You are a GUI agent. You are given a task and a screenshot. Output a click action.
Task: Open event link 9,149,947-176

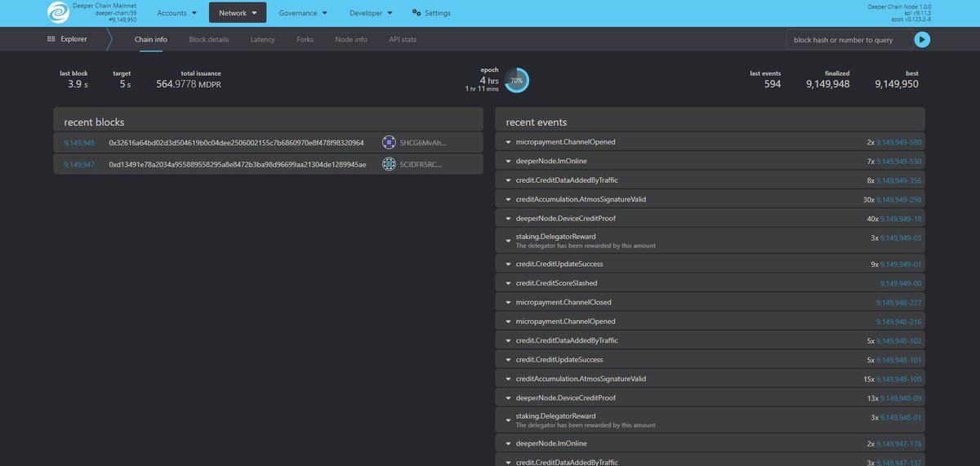point(899,444)
